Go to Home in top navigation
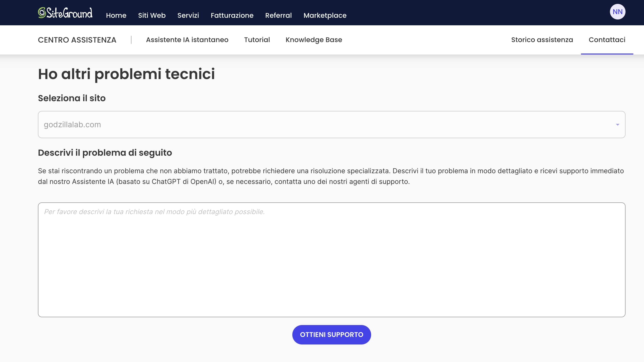Image resolution: width=644 pixels, height=362 pixels. click(116, 15)
